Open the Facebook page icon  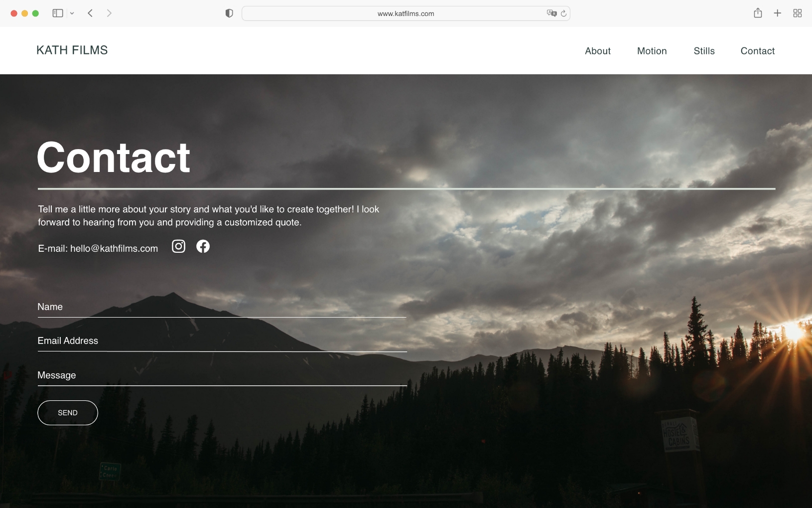point(203,246)
